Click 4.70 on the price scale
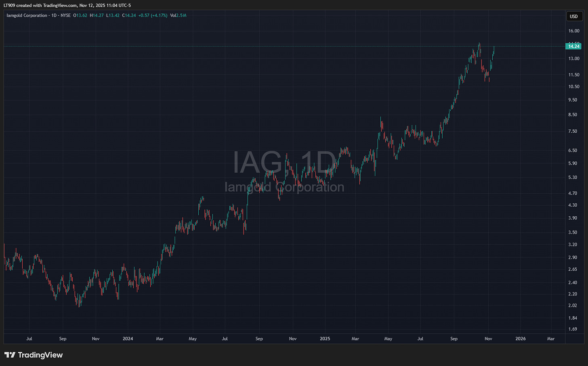588x366 pixels. click(573, 193)
